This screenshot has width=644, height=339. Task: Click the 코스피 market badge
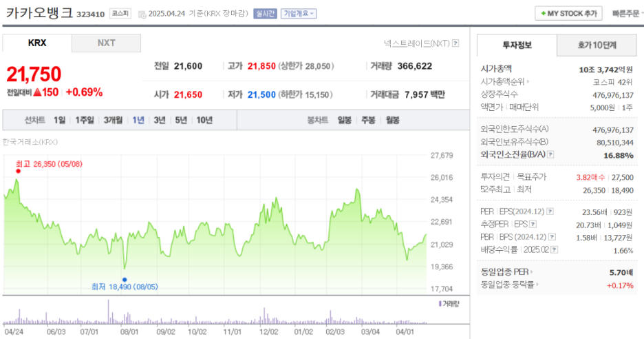[120, 14]
